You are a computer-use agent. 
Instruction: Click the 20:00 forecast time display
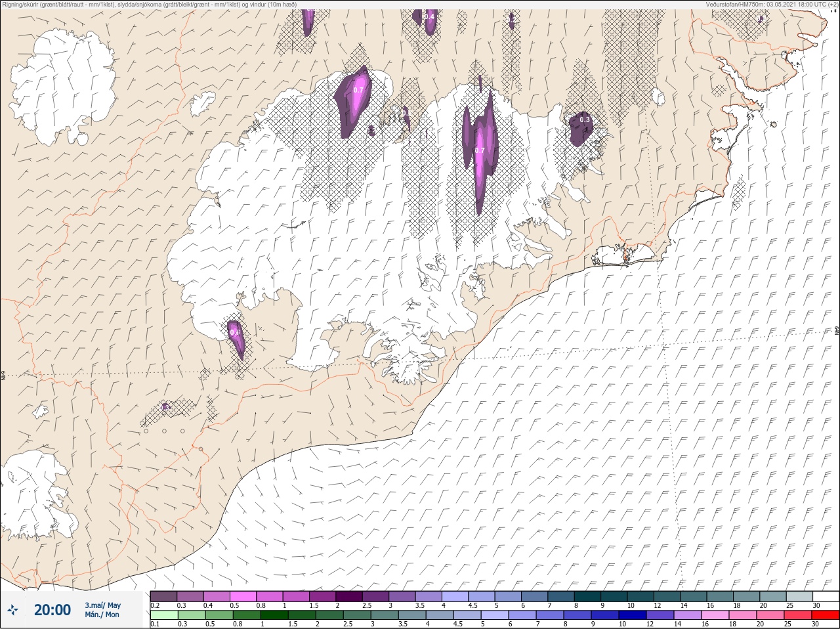coord(52,610)
